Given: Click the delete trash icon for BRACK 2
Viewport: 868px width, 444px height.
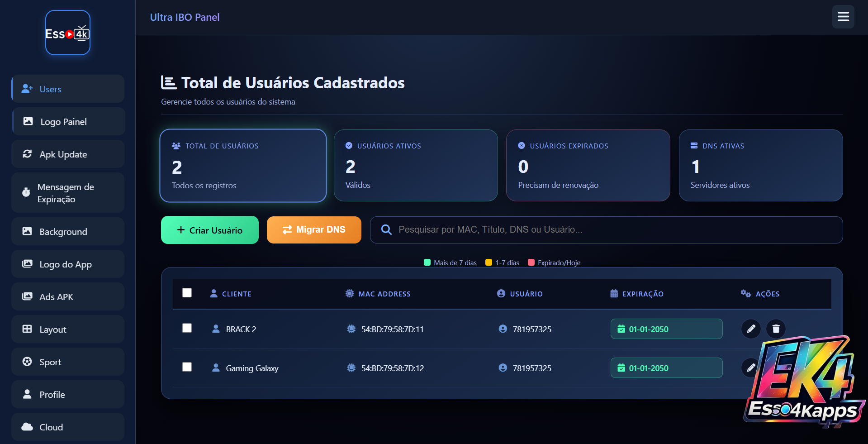Looking at the screenshot, I should [x=776, y=329].
